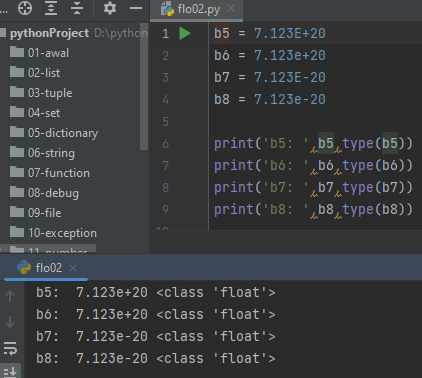Close the flo02.py editor tab
Screen dimensions: 422x378
click(231, 8)
